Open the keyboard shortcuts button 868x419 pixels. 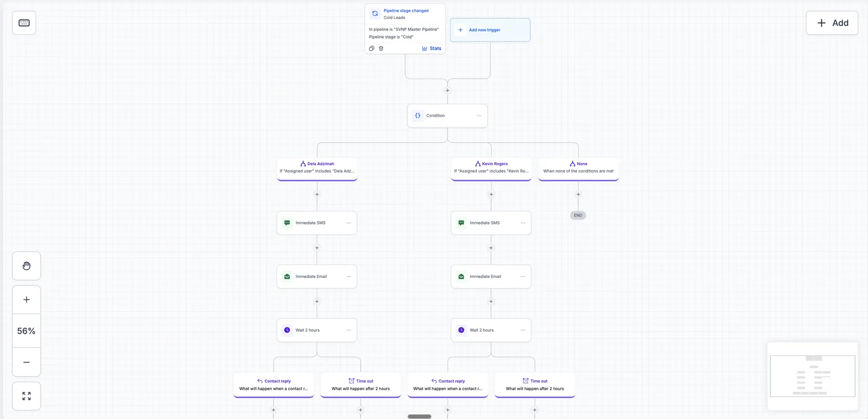pos(24,23)
